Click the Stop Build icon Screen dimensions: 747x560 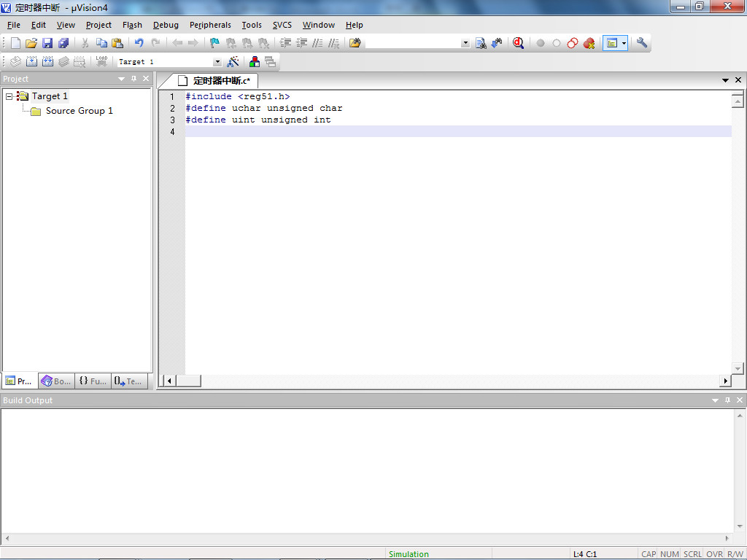[80, 61]
